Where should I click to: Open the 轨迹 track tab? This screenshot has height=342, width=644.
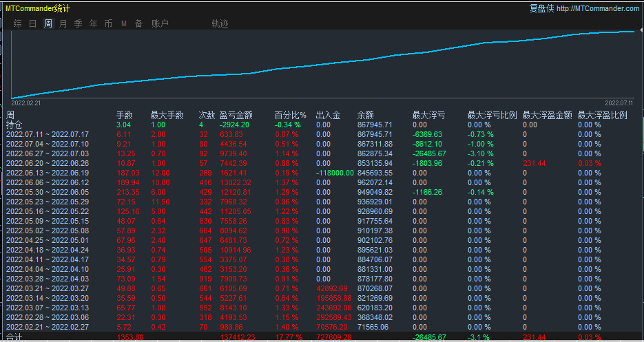pyautogui.click(x=220, y=23)
